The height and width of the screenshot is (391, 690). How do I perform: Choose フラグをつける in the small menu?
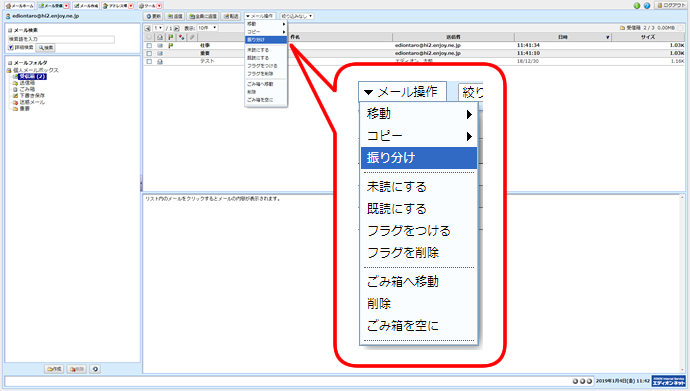266,66
